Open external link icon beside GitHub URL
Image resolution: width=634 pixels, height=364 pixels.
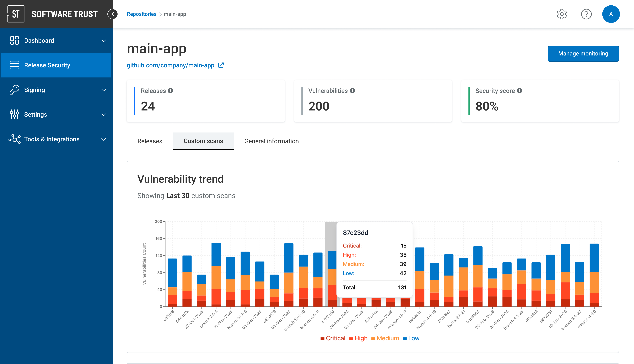pyautogui.click(x=221, y=65)
